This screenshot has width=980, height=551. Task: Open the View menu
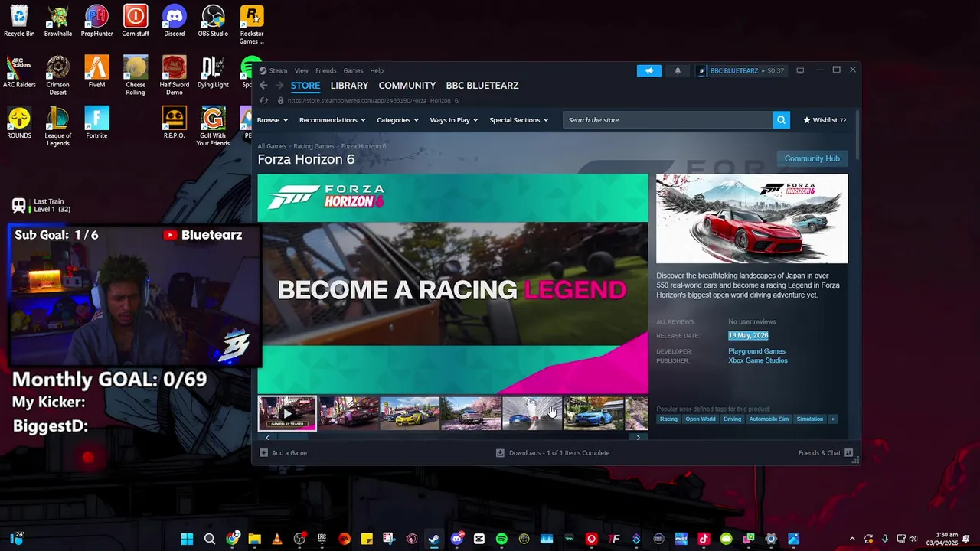pyautogui.click(x=302, y=70)
